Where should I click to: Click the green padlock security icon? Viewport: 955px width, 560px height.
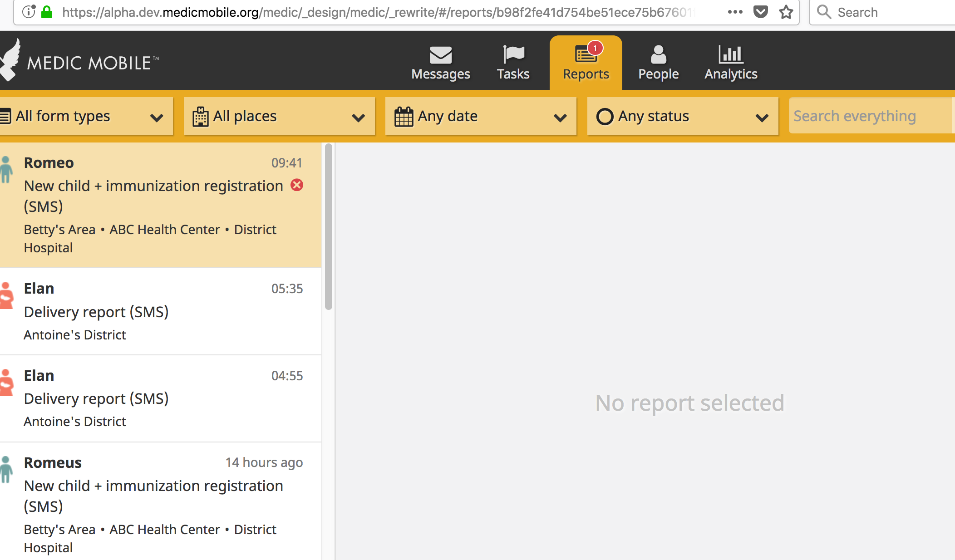click(47, 12)
